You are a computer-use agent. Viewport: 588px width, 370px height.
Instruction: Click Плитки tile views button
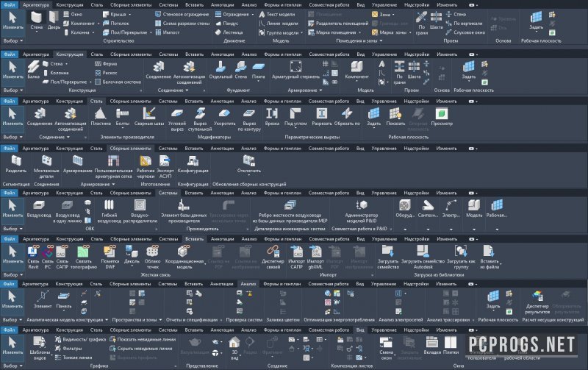tap(451, 345)
